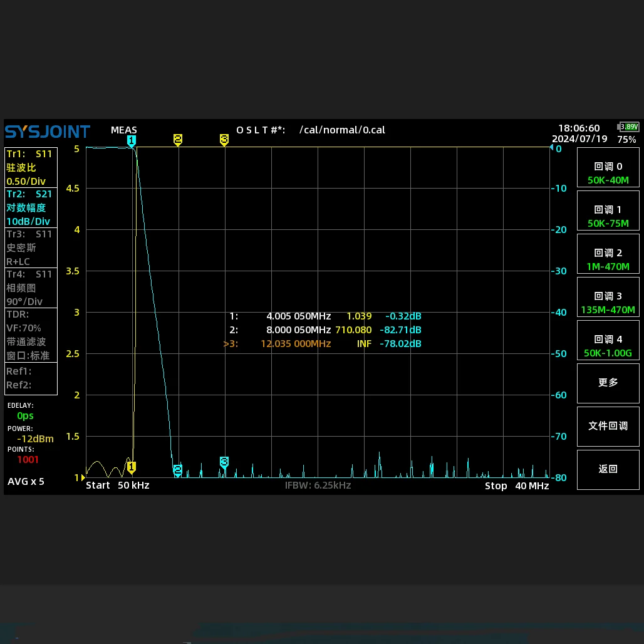Toggle Tr2 S21 trace panel
Viewport: 644px width, 644px height.
pos(31,207)
